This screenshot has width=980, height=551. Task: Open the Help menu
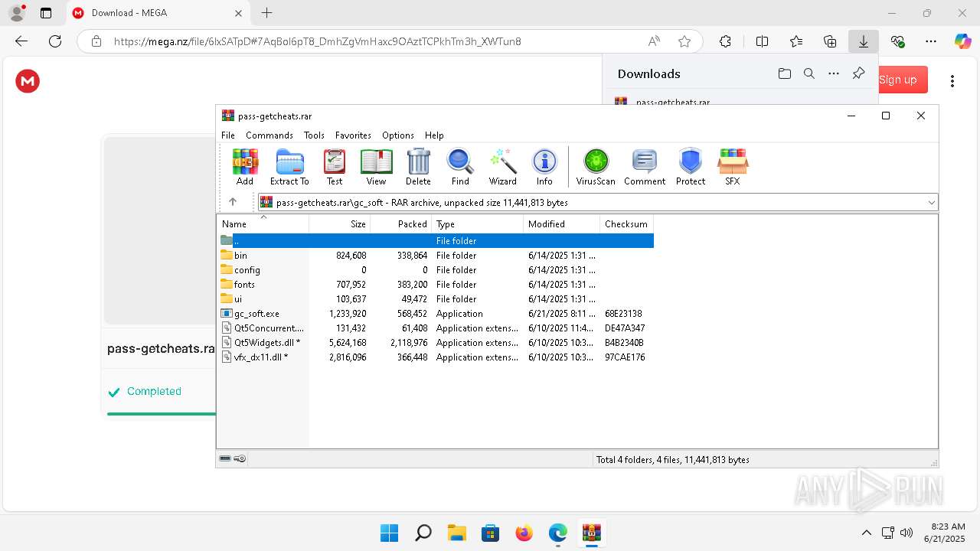point(434,135)
